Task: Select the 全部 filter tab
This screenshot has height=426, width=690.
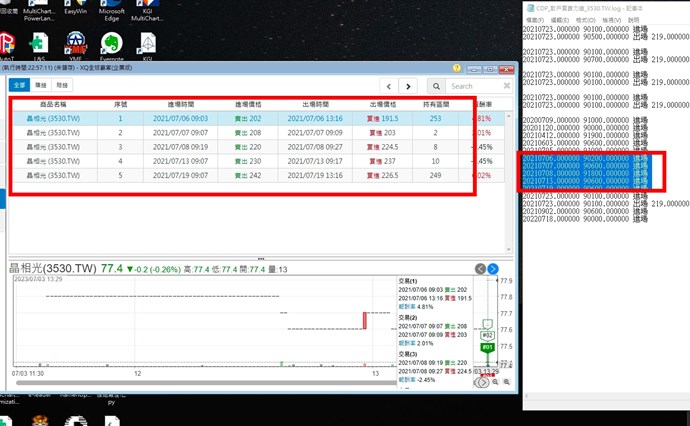Action: (x=19, y=86)
